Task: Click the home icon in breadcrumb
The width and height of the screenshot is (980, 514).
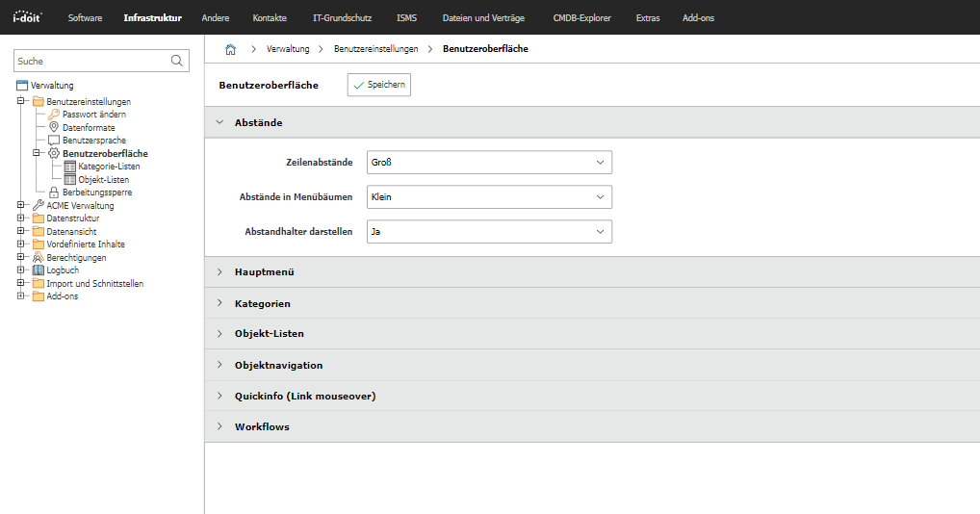Action: pyautogui.click(x=231, y=49)
